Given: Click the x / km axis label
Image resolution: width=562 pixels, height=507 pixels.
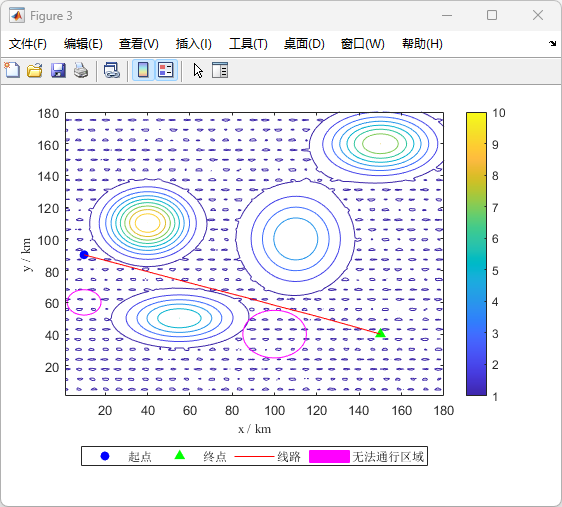Looking at the screenshot, I should pos(254,429).
